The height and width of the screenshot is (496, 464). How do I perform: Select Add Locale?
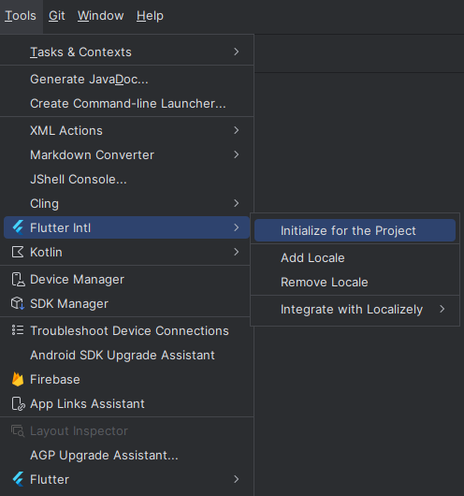[x=355, y=258]
